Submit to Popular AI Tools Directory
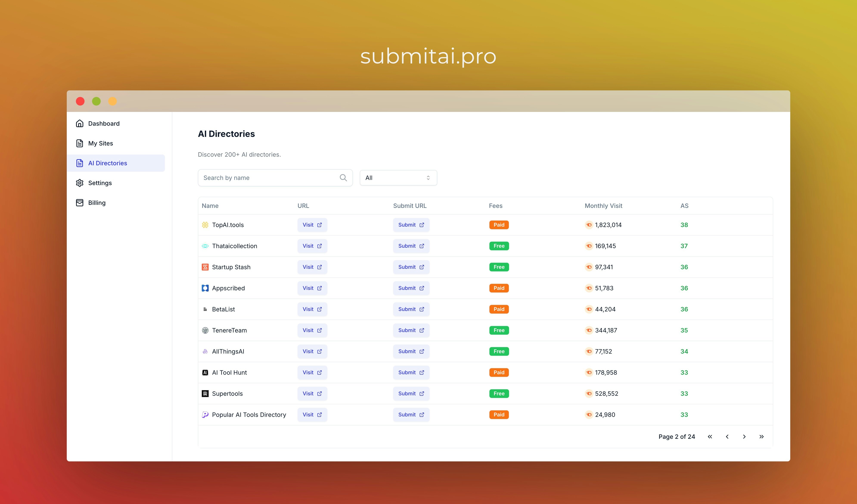857x504 pixels. [411, 415]
